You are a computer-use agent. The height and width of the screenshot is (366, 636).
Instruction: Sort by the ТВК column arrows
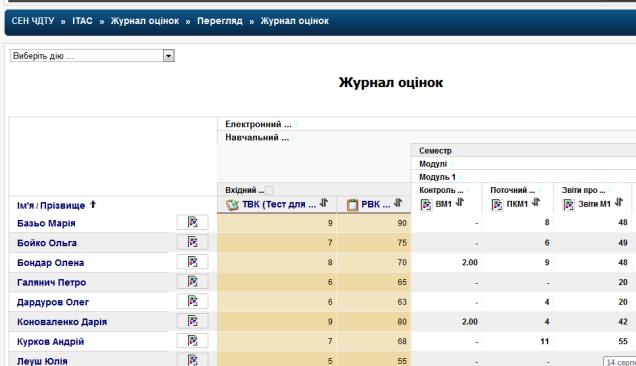(324, 202)
